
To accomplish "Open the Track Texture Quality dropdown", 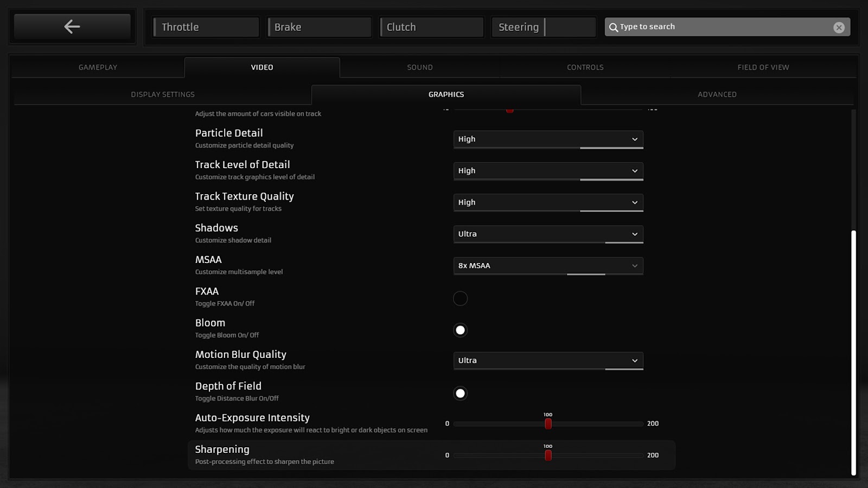I will coord(548,202).
